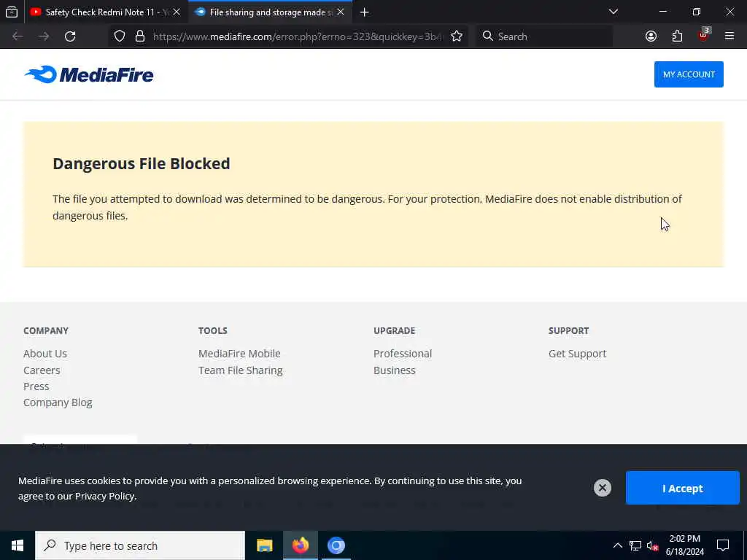This screenshot has height=560, width=747.
Task: Open the blue circular app in taskbar
Action: (336, 545)
